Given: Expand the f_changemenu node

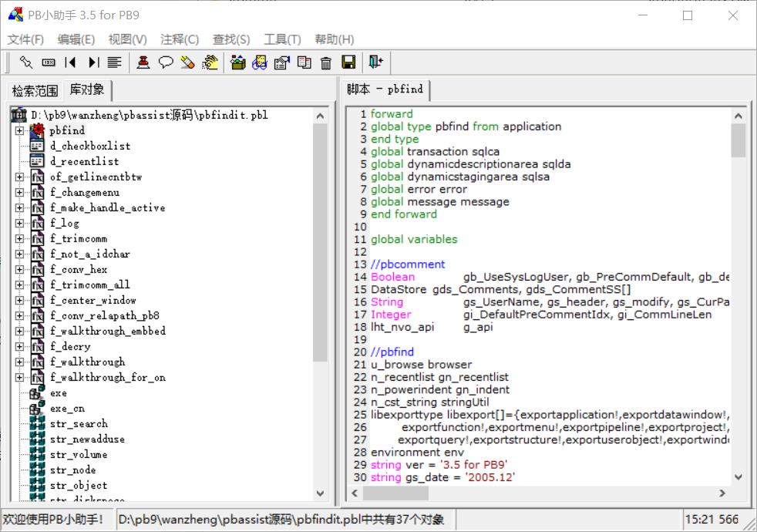Looking at the screenshot, I should coord(19,192).
